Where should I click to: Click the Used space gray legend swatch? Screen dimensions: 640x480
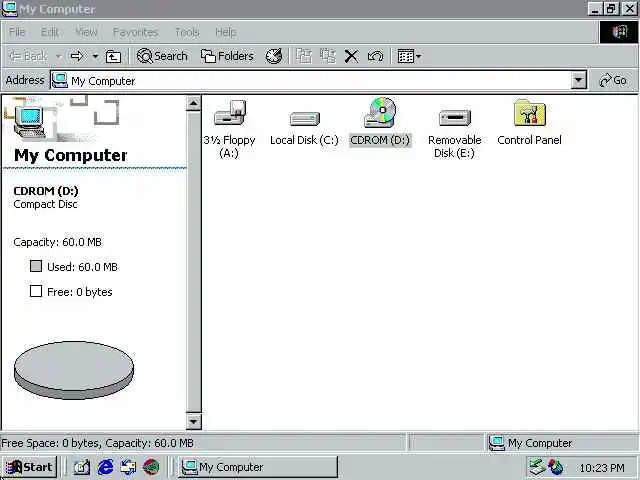point(36,266)
